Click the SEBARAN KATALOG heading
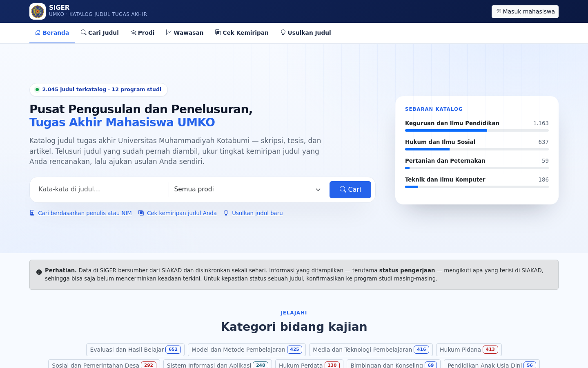 point(434,109)
